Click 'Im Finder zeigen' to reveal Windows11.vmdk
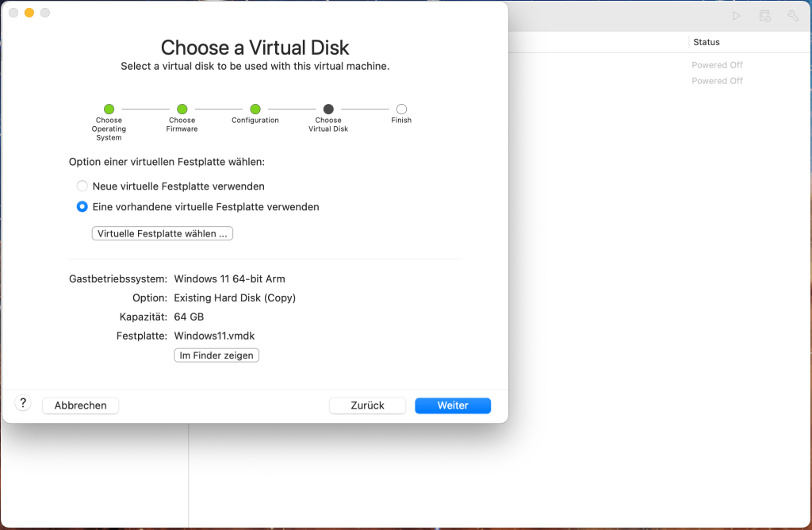812x530 pixels. (216, 355)
